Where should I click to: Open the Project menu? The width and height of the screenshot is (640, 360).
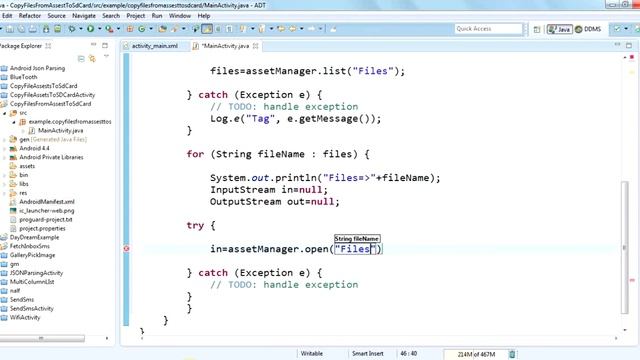[x=136, y=16]
